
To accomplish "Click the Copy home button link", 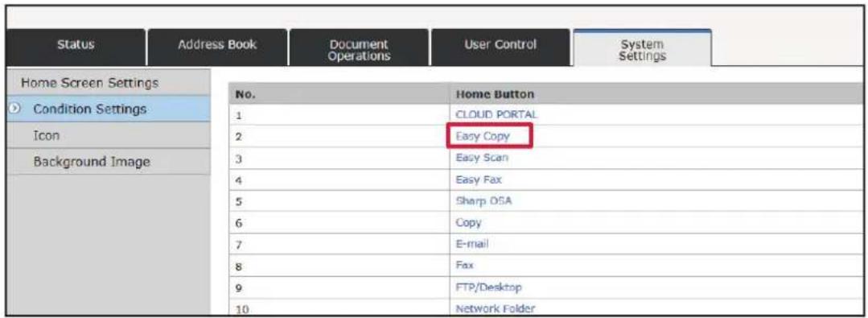I will pos(468,223).
